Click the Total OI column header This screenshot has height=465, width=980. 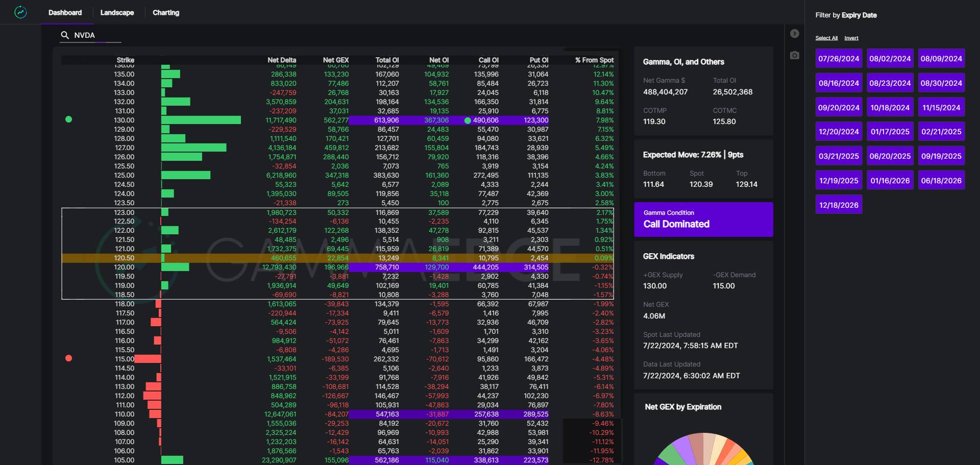pyautogui.click(x=387, y=60)
